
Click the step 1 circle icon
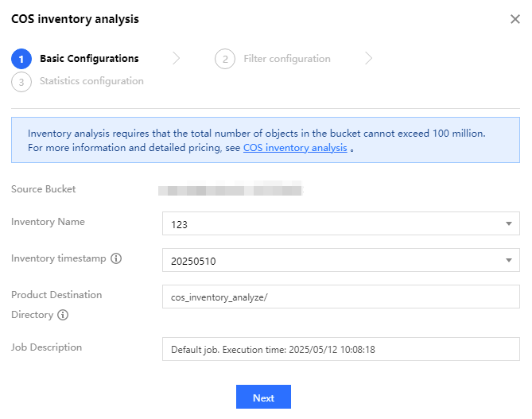tap(21, 59)
